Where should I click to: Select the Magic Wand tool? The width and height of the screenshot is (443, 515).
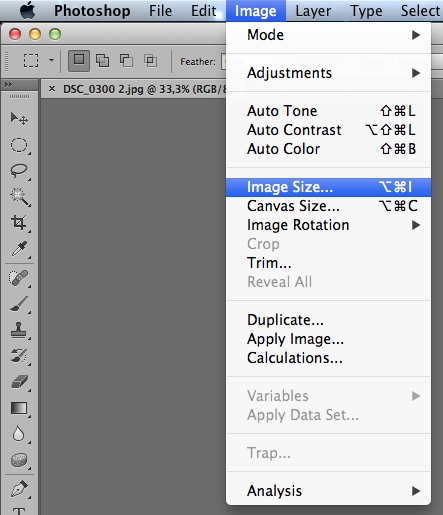pyautogui.click(x=19, y=197)
